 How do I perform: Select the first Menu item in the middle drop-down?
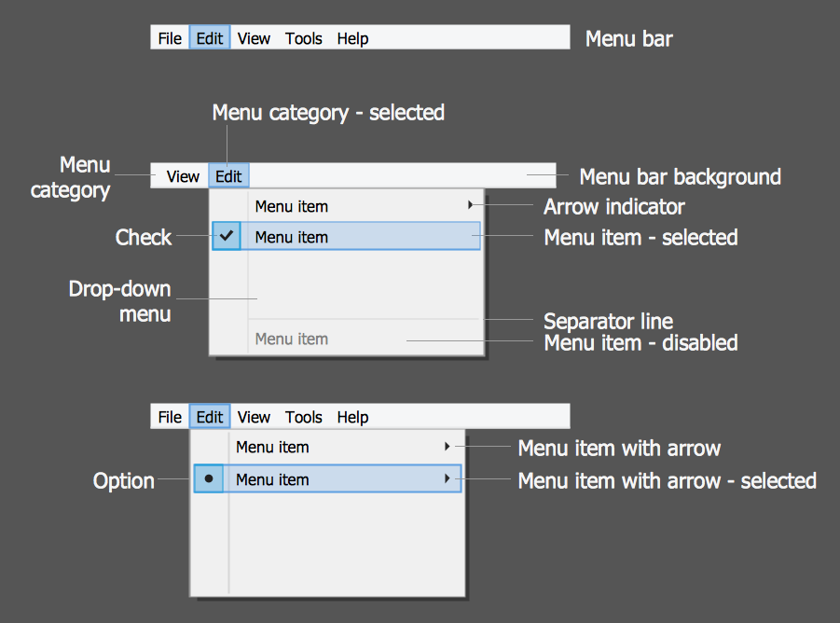point(292,206)
